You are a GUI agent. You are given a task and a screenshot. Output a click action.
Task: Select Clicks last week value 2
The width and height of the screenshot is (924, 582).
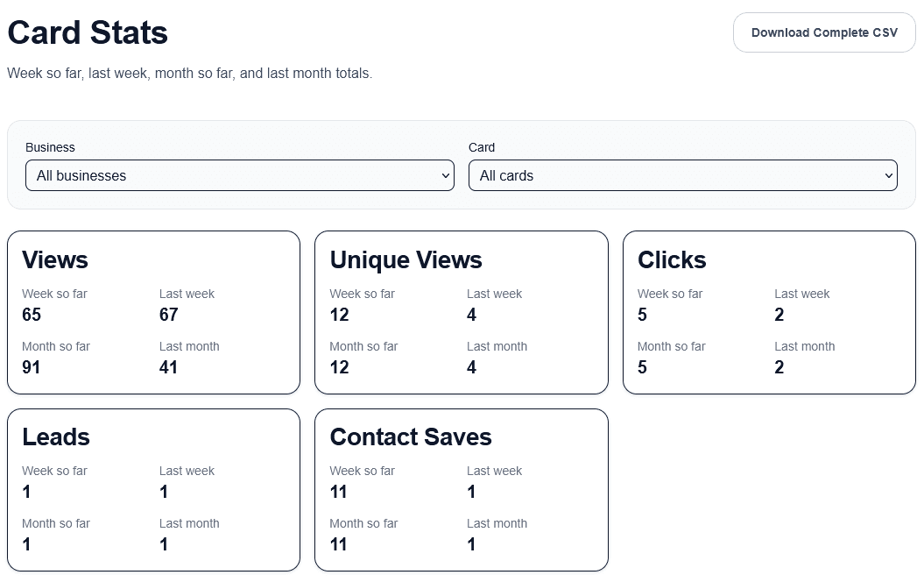[779, 315]
